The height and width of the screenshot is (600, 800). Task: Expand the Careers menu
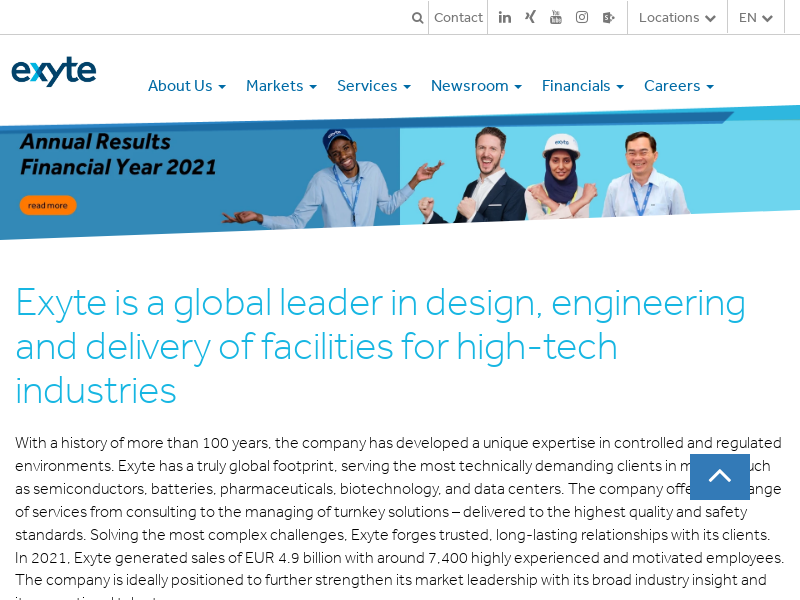[679, 86]
